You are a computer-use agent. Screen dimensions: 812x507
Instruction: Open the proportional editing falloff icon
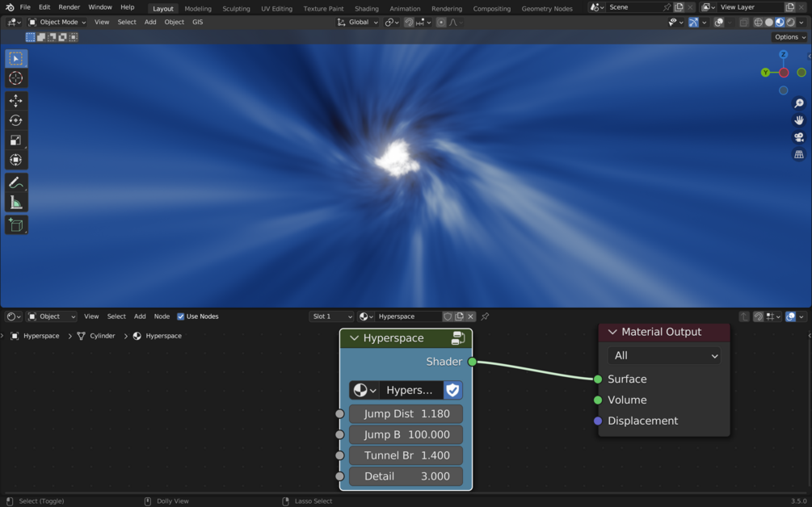pos(455,23)
